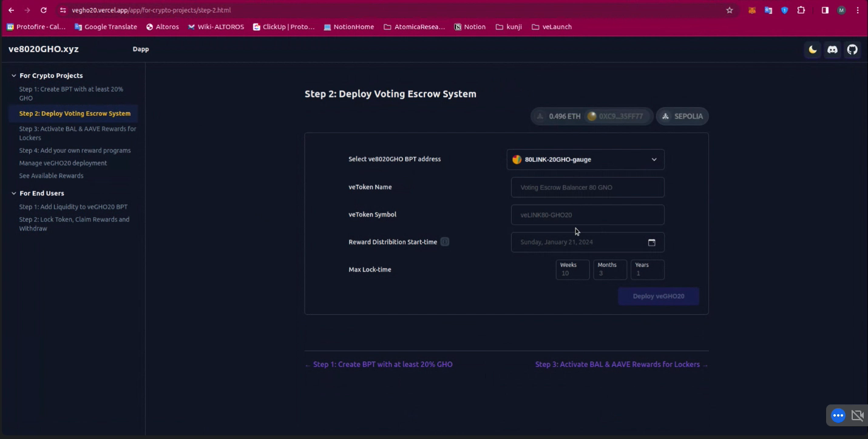Screen dimensions: 868x439
Task: Click the Deploy veGHO20 button
Action: [659, 297]
